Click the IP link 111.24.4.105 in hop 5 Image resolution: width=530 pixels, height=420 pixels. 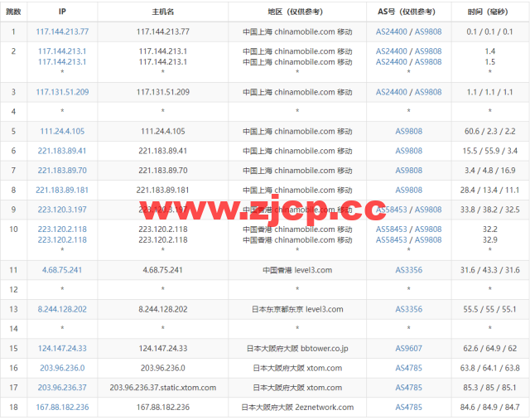tap(62, 131)
